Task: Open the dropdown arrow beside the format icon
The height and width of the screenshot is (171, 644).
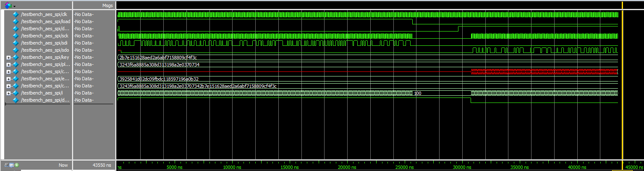Action: 14,6
